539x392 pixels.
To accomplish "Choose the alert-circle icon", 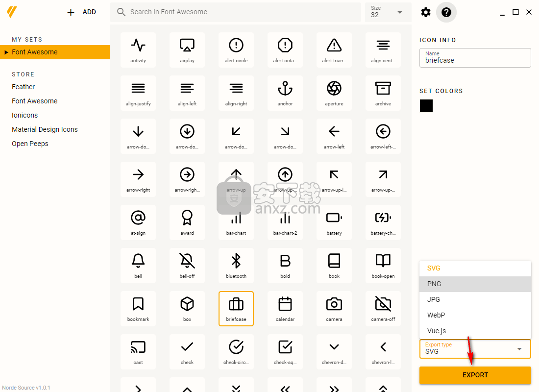I will (236, 50).
